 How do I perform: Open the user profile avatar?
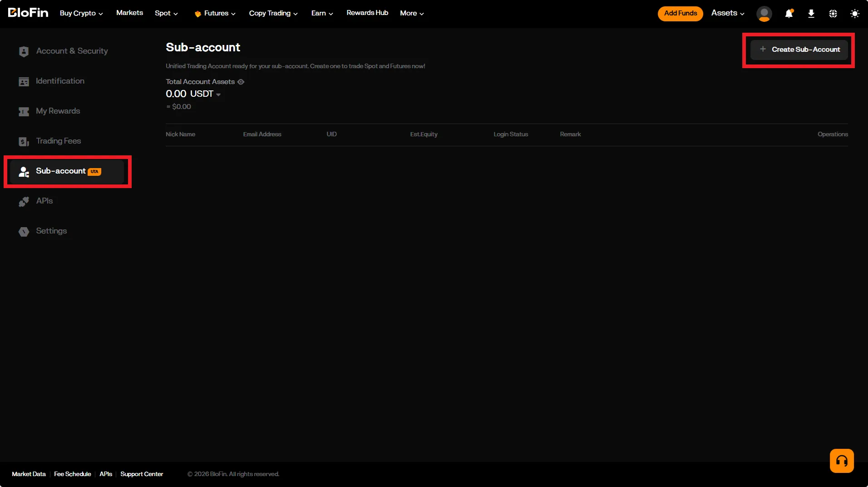[764, 14]
